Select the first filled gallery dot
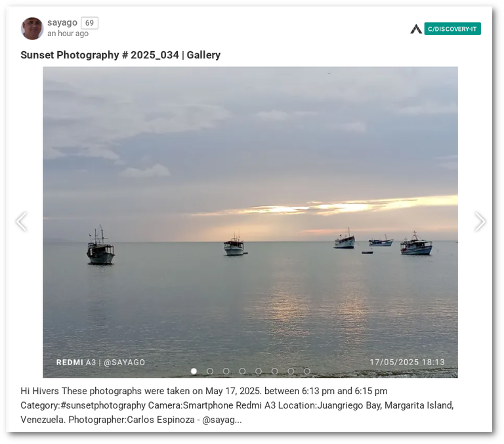This screenshot has width=504, height=444. 194,371
